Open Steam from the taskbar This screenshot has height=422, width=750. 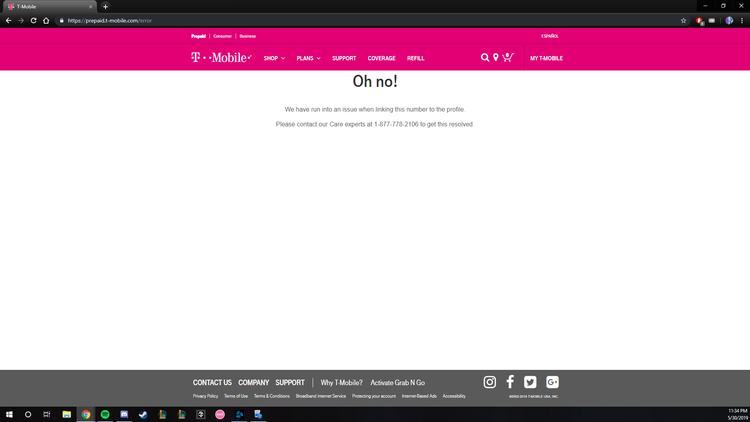click(x=143, y=414)
